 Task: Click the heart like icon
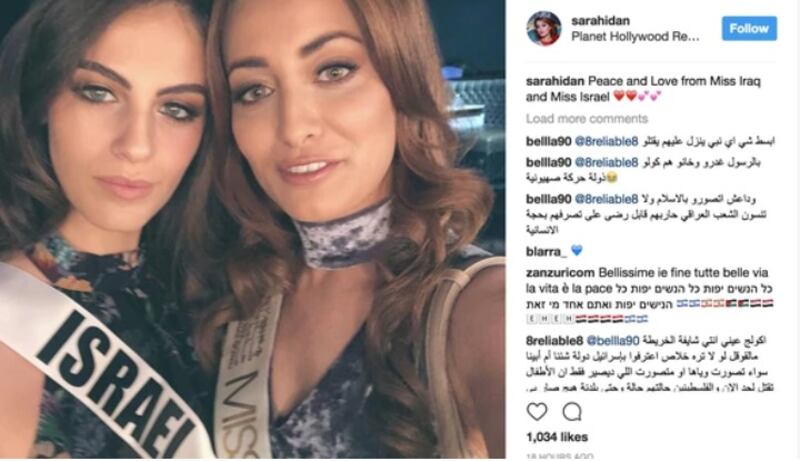click(x=537, y=412)
